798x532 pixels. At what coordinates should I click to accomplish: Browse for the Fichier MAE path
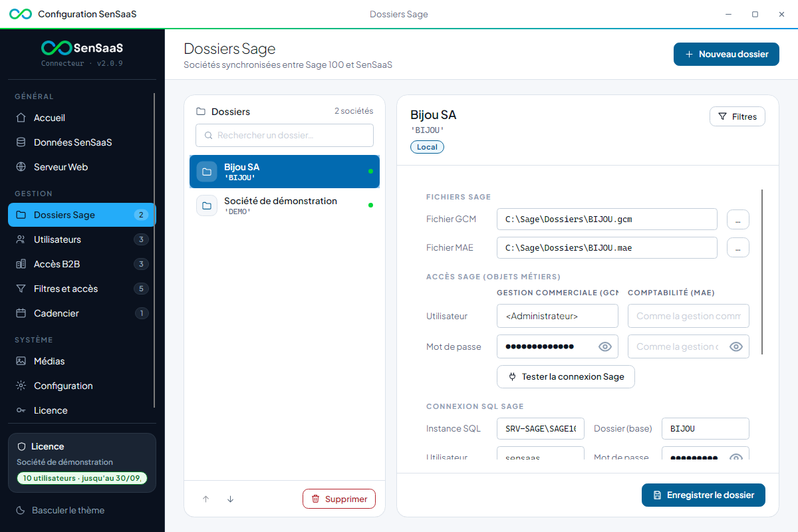click(x=738, y=248)
